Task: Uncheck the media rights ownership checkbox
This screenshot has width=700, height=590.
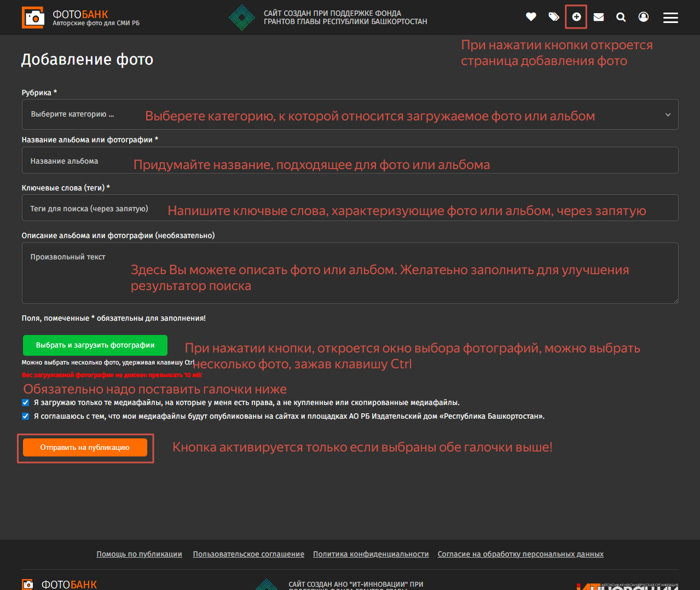Action: click(x=25, y=402)
